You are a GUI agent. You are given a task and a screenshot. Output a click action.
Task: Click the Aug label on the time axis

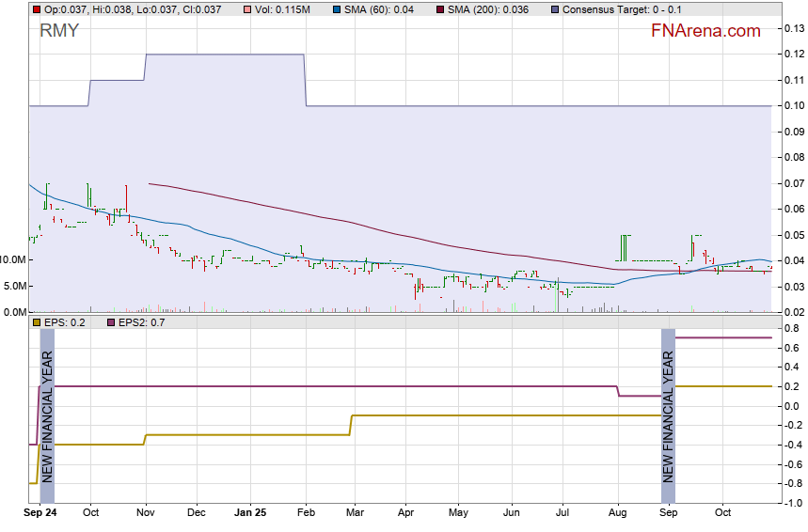click(617, 513)
